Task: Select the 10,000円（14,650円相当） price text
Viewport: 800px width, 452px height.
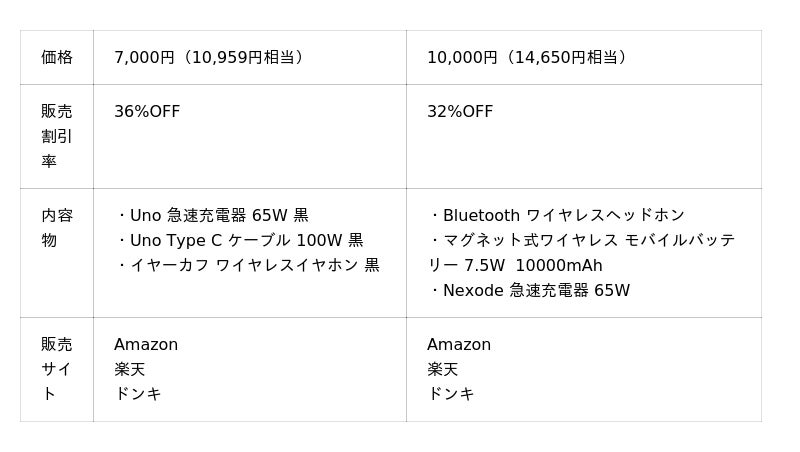Action: 530,57
